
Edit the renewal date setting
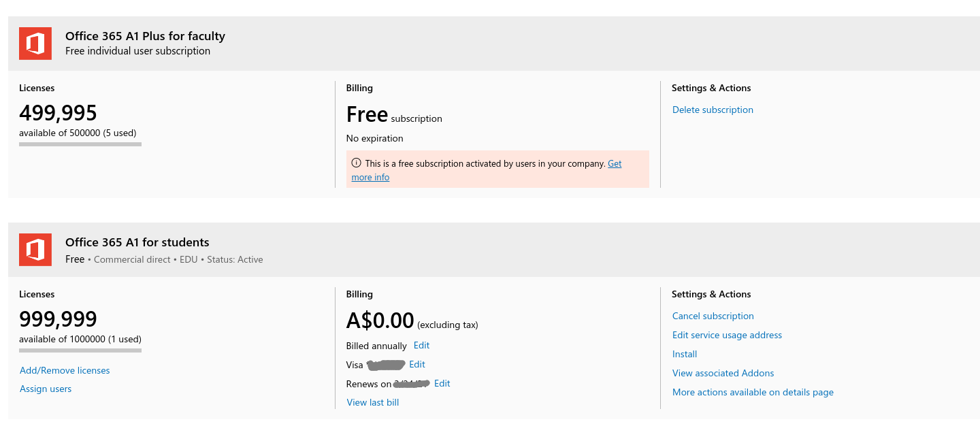point(442,383)
